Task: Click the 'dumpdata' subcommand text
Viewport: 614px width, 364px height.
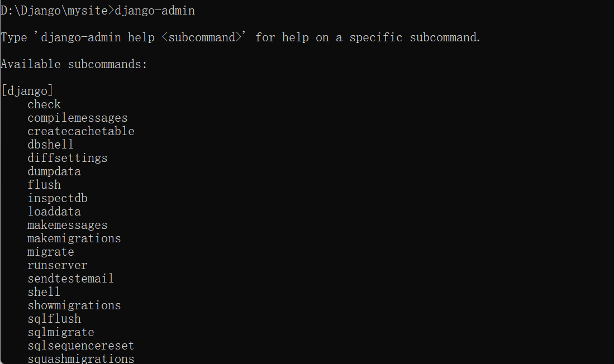Action: 54,171
